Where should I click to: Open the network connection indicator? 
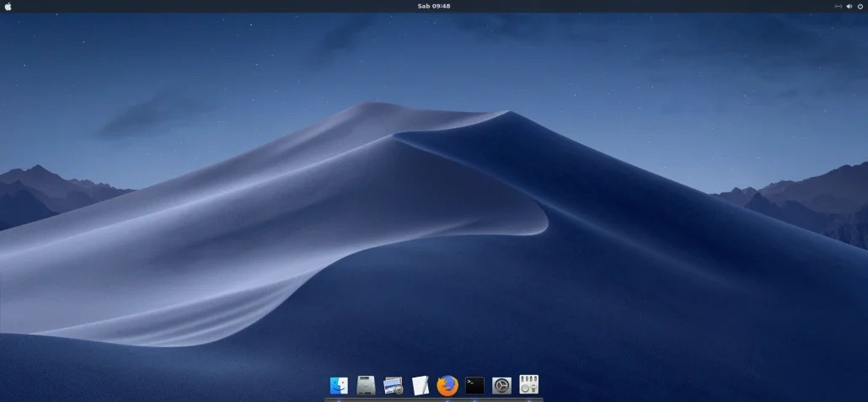[x=839, y=6]
